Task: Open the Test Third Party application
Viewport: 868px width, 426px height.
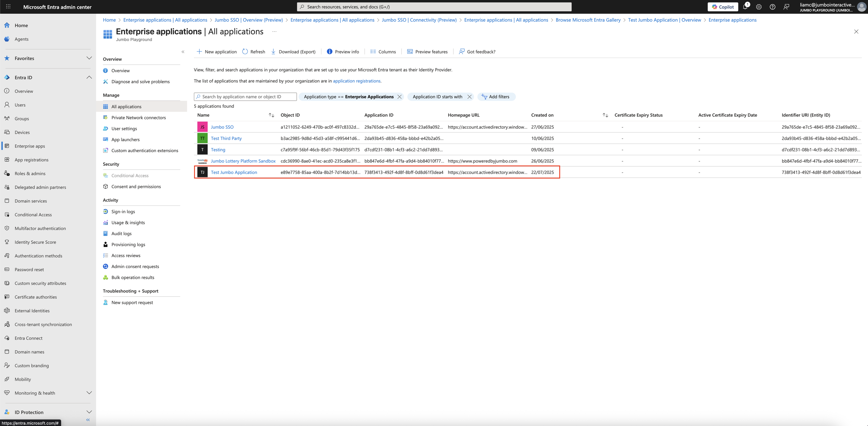Action: point(226,138)
